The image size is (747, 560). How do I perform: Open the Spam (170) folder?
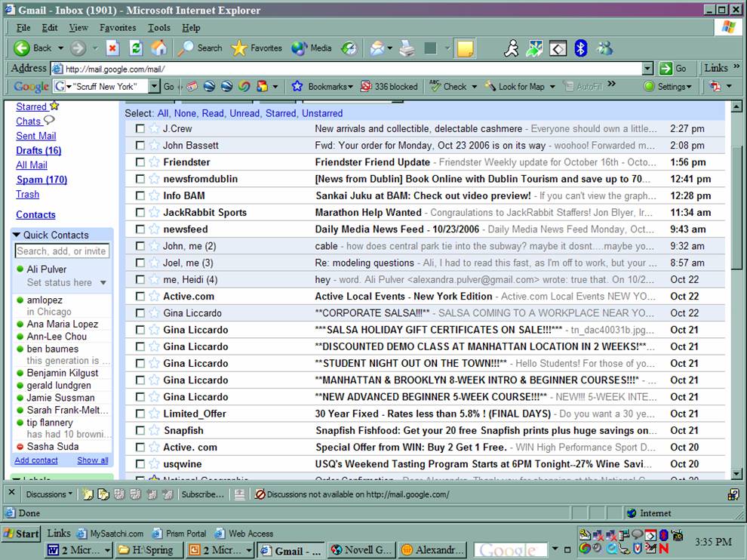click(x=41, y=180)
